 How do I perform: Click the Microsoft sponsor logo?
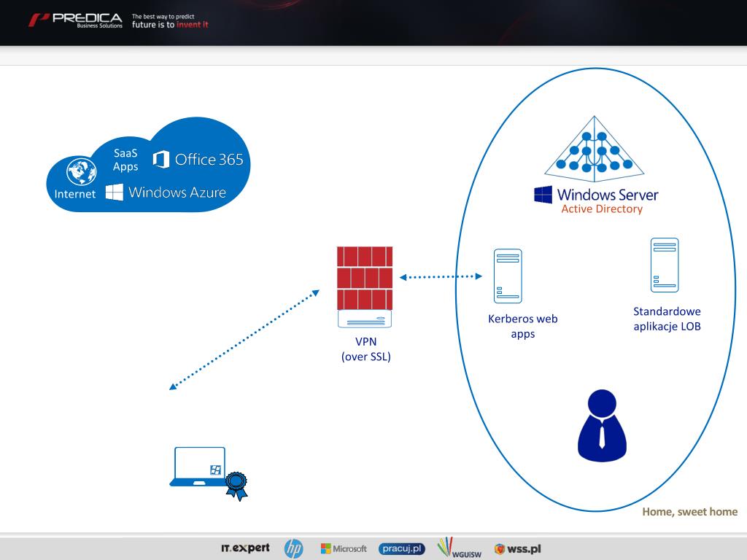tap(344, 548)
